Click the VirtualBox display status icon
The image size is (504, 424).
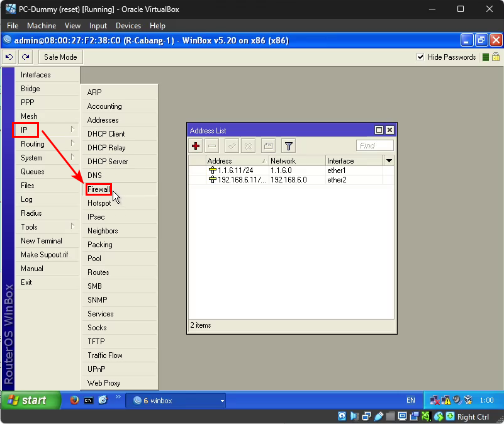point(402,416)
